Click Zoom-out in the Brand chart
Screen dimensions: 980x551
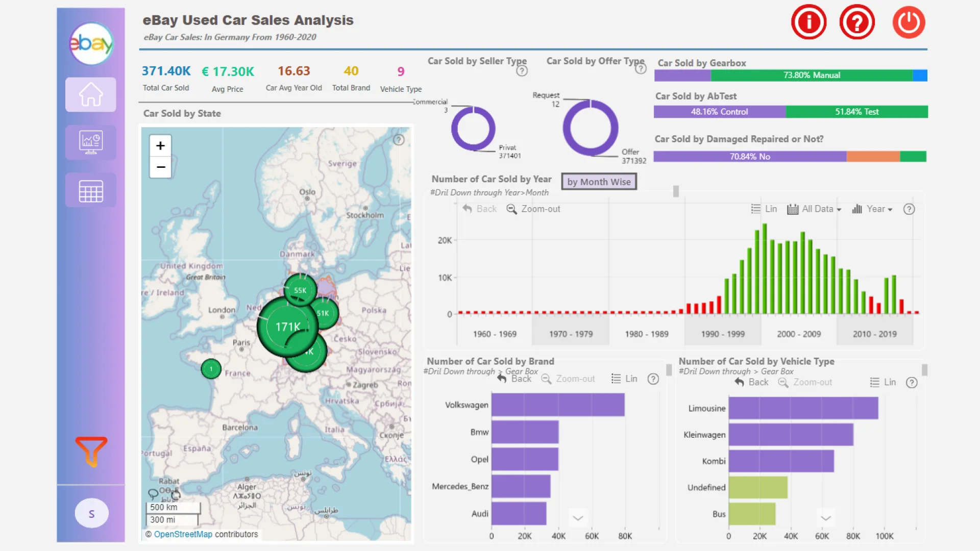(568, 379)
